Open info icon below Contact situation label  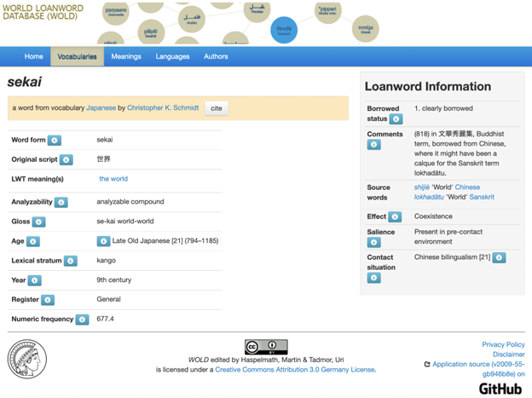(x=374, y=278)
